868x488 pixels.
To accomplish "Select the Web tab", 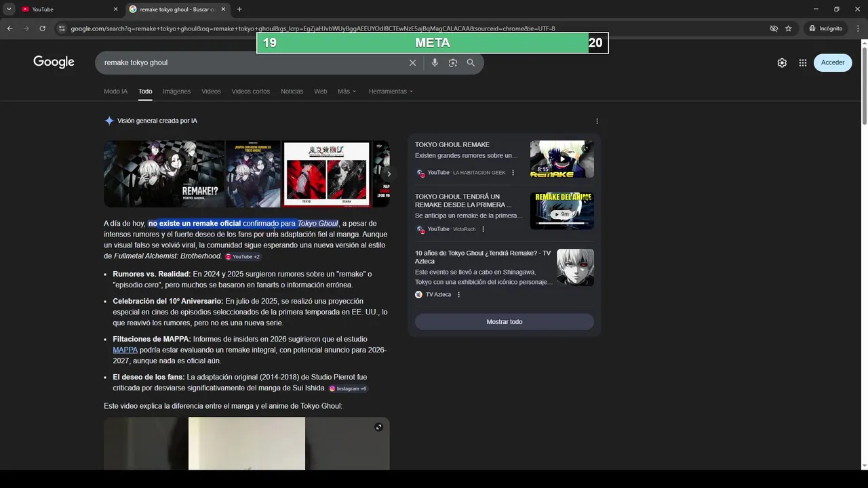I will (320, 91).
